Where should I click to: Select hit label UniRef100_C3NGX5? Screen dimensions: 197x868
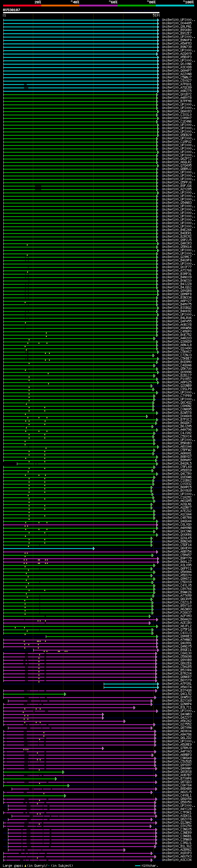coord(177,829)
